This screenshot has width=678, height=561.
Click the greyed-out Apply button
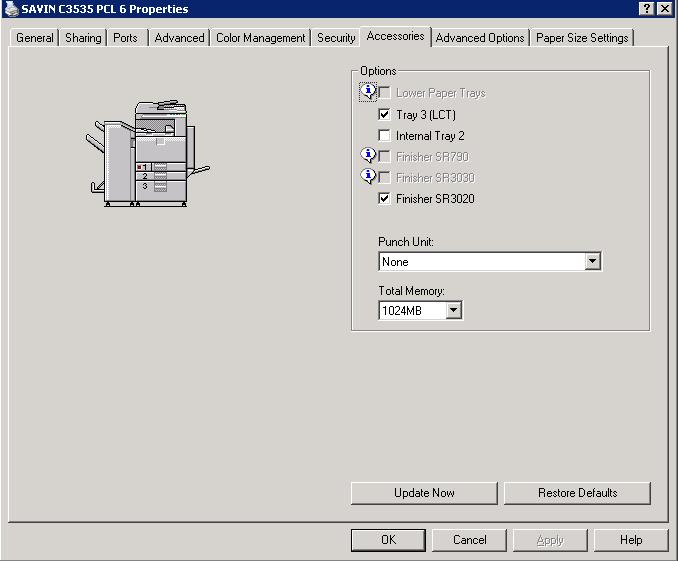(550, 540)
